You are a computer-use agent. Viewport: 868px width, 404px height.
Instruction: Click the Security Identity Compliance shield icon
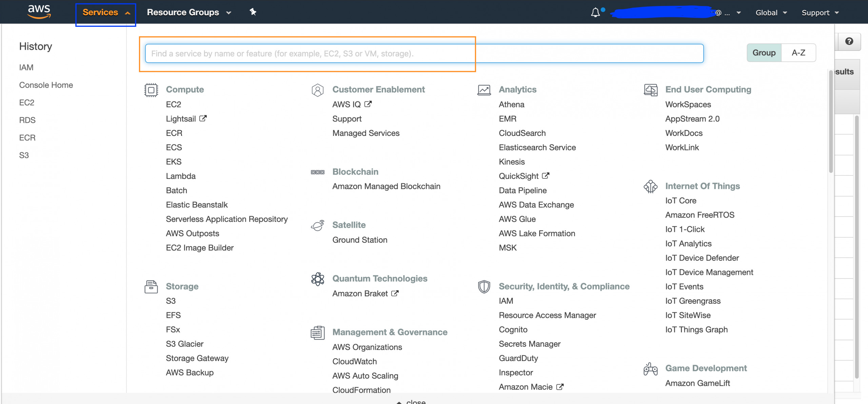pos(484,287)
